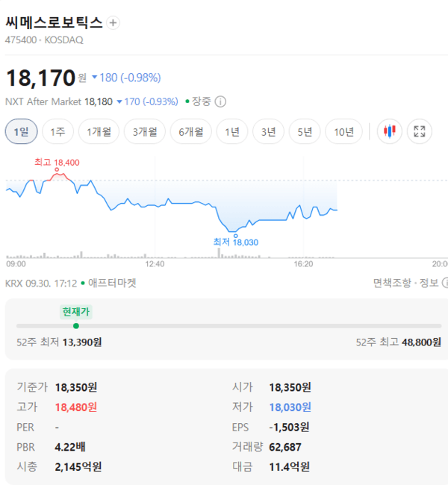Click the 475400 · KOSDAQ ticker text
The image size is (448, 485).
(44, 40)
